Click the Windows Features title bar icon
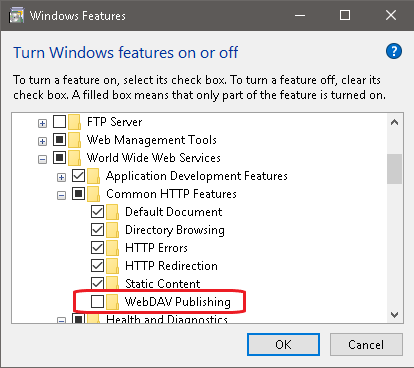 (17, 15)
